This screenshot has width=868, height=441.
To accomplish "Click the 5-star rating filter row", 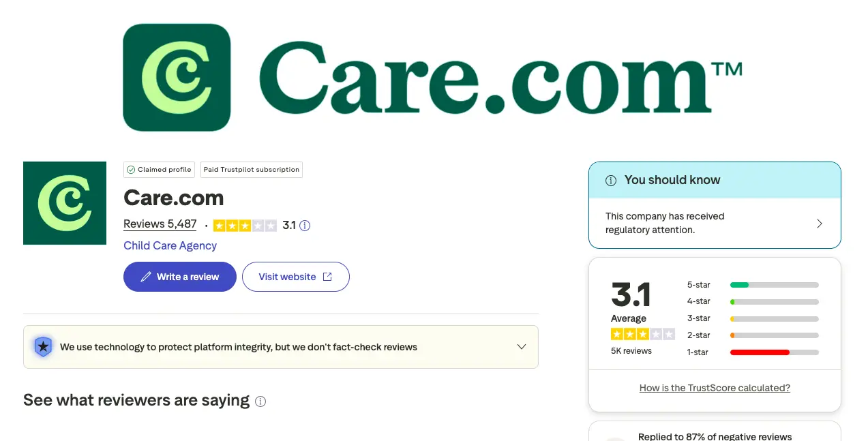I will pyautogui.click(x=750, y=284).
